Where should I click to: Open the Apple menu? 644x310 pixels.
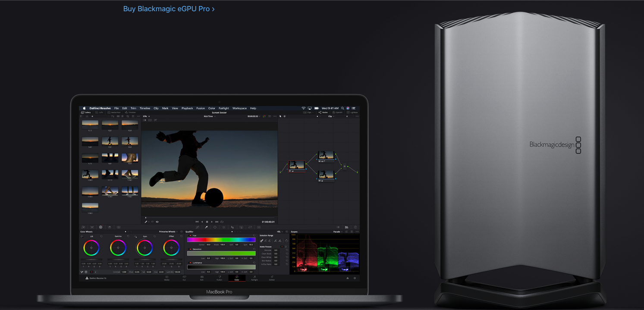[x=84, y=108]
